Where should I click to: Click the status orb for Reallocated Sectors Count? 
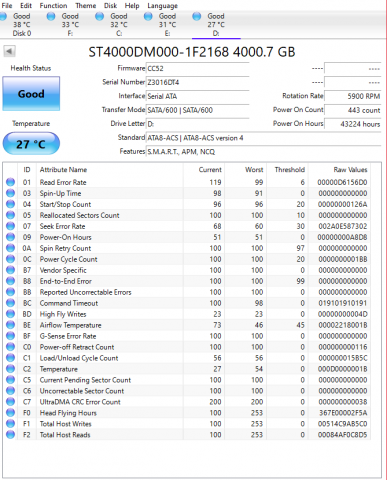click(x=11, y=215)
